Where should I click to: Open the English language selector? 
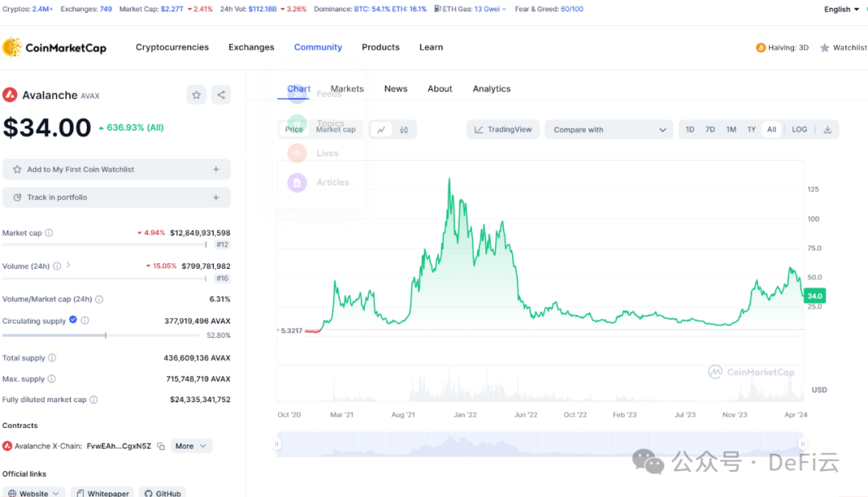coord(841,10)
